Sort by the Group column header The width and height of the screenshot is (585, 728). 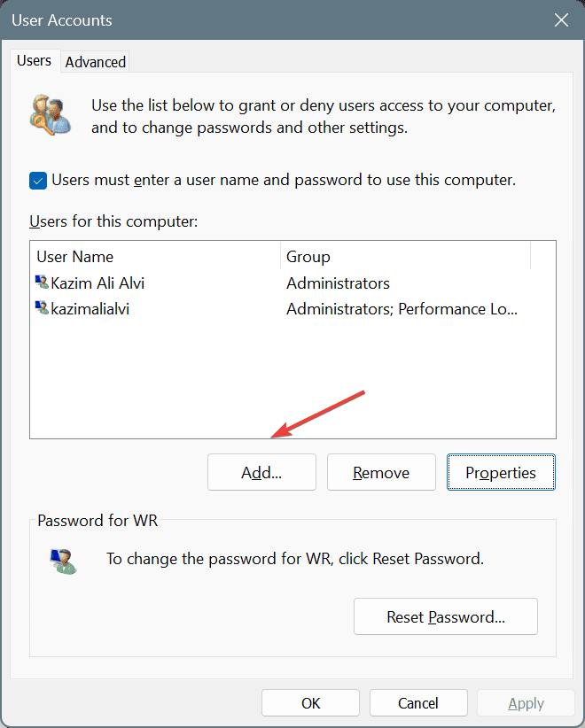(x=405, y=256)
